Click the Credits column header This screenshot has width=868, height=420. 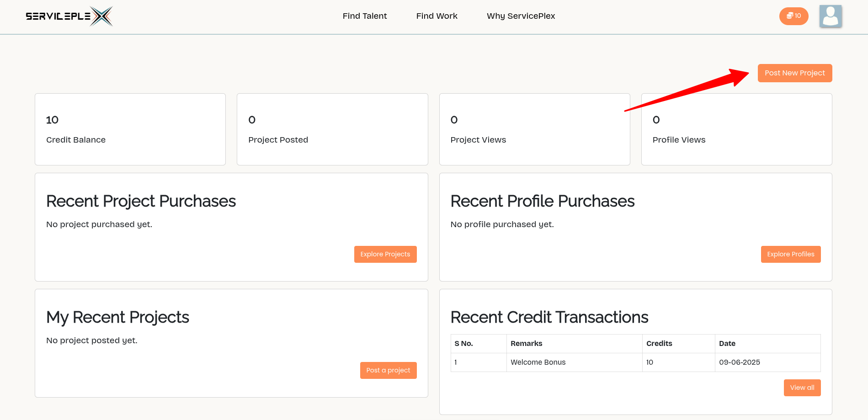tap(659, 344)
